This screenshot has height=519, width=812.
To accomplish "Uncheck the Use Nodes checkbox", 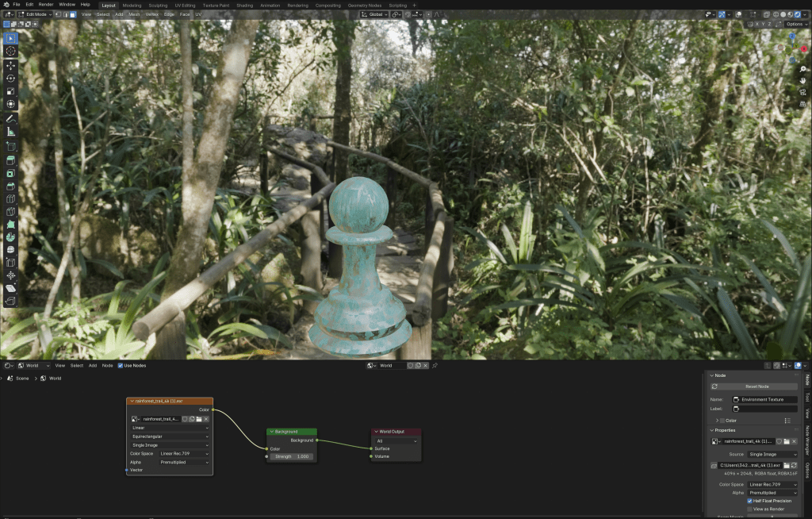I will click(x=120, y=366).
